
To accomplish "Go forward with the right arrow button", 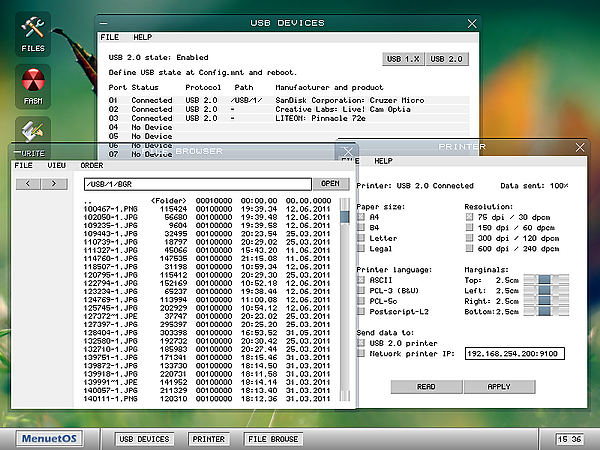I will (x=54, y=184).
